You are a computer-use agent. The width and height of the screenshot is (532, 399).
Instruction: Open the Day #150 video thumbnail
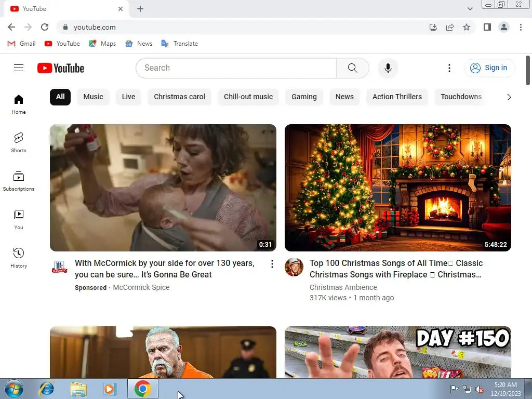pyautogui.click(x=397, y=352)
